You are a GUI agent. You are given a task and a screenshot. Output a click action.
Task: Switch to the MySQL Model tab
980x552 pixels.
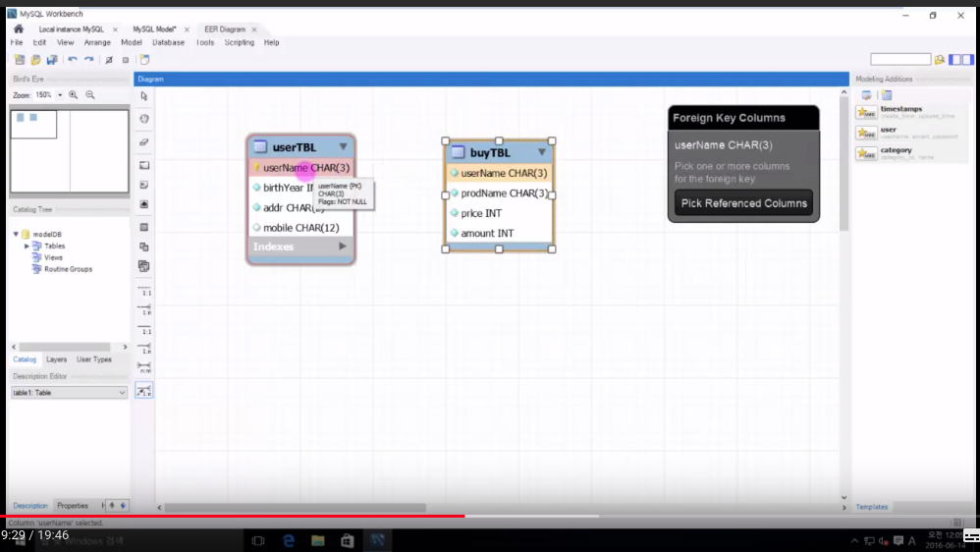154,29
